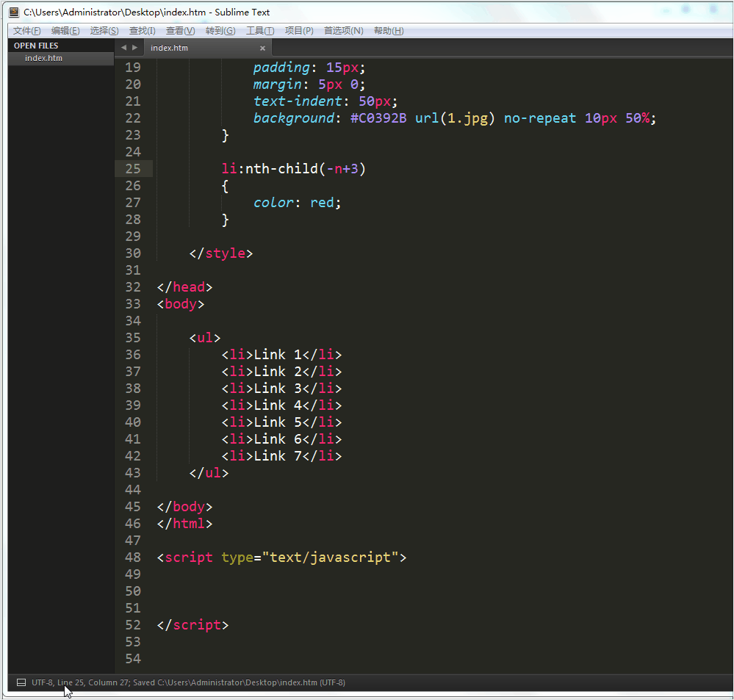Image resolution: width=734 pixels, height=700 pixels.
Task: Click the Link 4 list item line
Action: [282, 405]
